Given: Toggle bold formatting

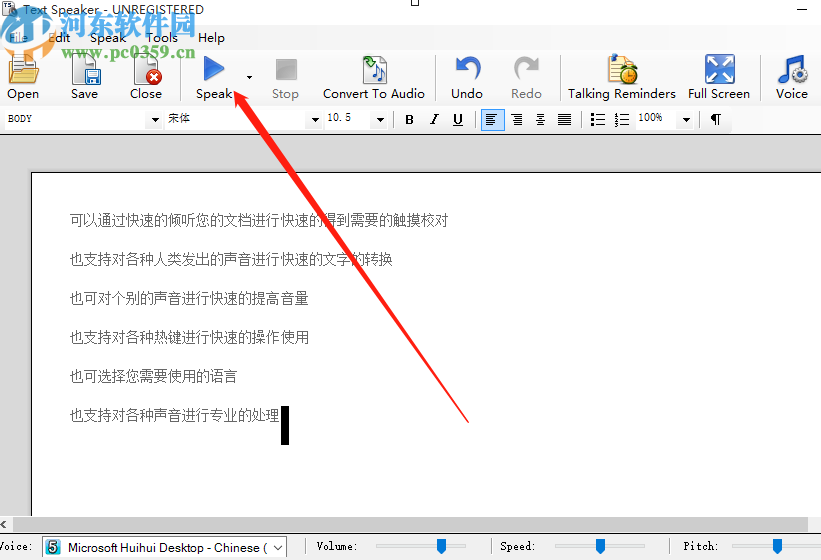Looking at the screenshot, I should (409, 120).
